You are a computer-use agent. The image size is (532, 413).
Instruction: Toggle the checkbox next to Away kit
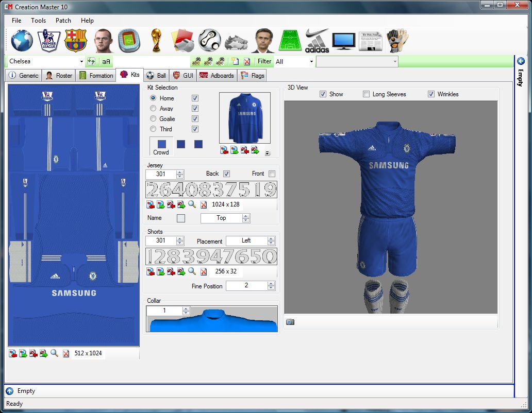tap(195, 109)
